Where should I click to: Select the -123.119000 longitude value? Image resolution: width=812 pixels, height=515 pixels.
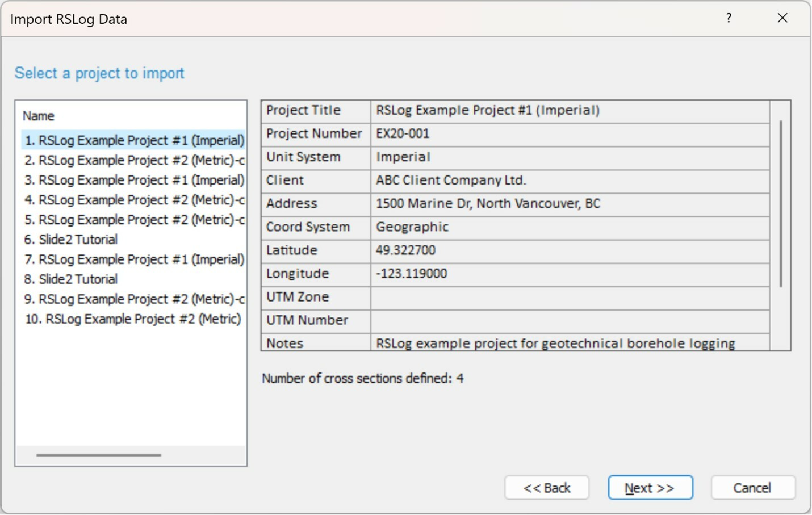click(x=570, y=274)
